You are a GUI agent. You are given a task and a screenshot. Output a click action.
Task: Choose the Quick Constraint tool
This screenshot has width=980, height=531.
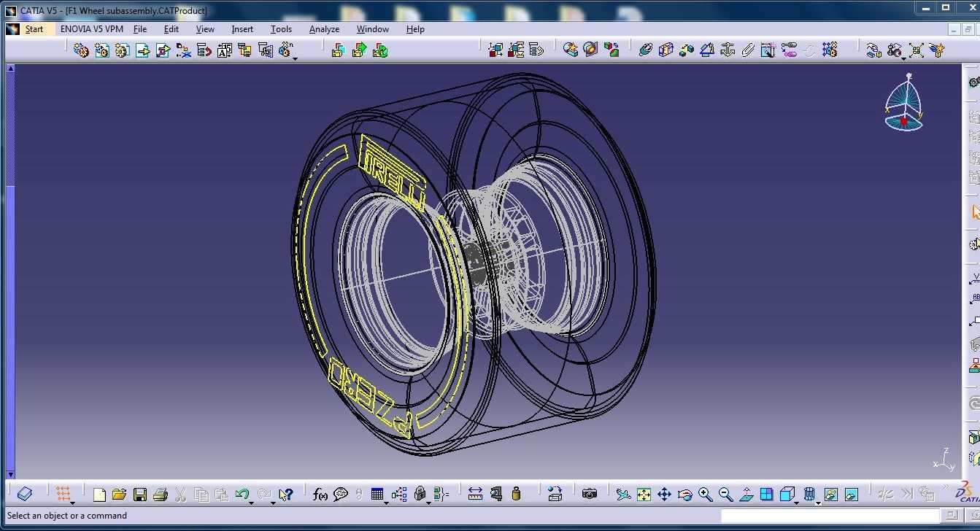[768, 50]
